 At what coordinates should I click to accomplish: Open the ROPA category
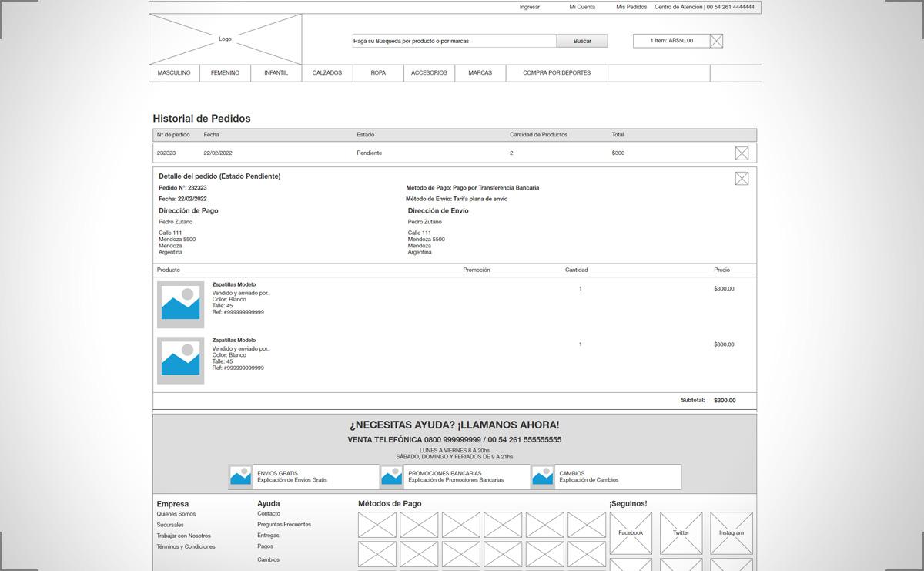coord(378,73)
